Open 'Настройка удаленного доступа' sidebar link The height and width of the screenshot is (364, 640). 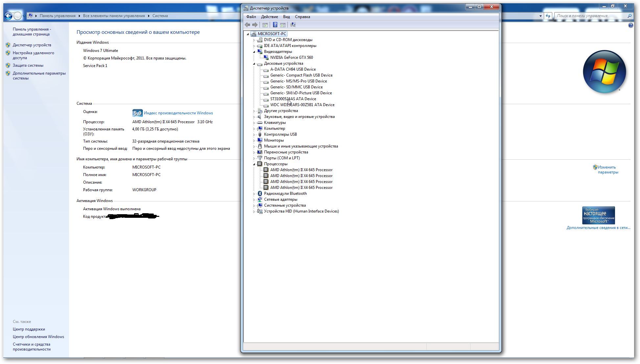point(34,55)
